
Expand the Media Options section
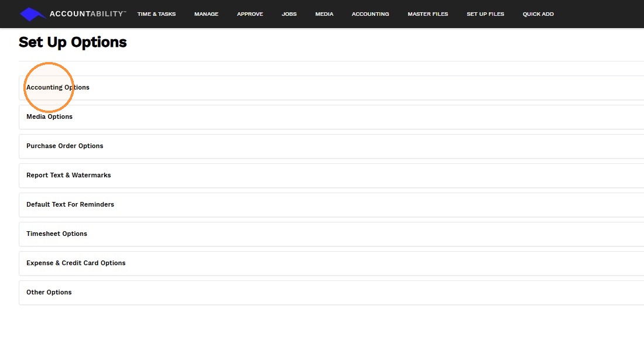[x=331, y=117]
